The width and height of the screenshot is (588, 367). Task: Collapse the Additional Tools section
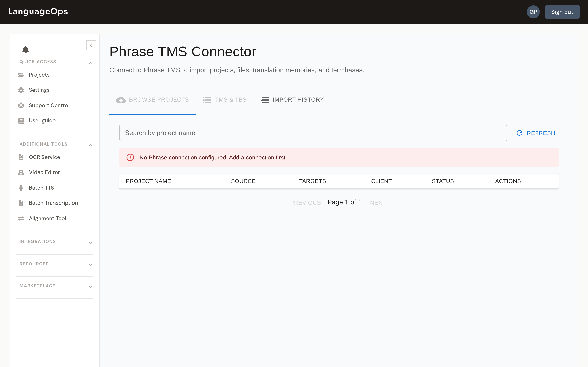pos(91,145)
